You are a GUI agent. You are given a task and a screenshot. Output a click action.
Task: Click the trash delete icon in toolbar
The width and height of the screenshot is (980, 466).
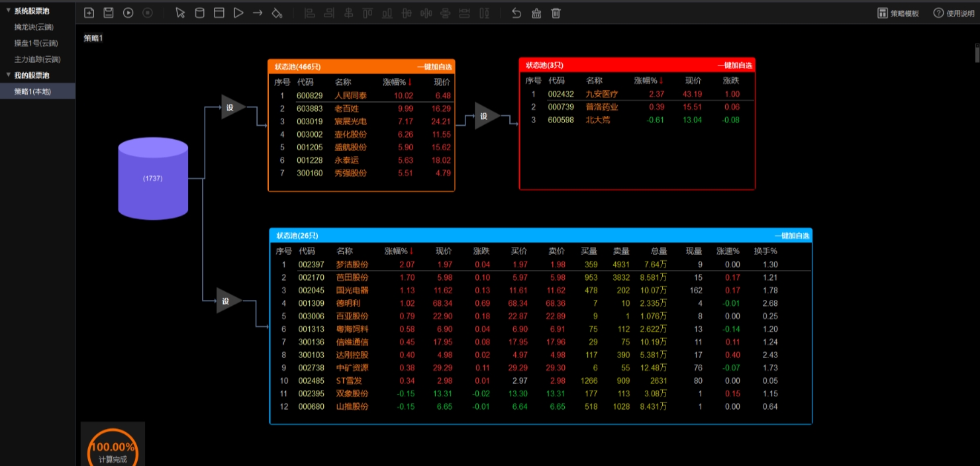click(556, 13)
